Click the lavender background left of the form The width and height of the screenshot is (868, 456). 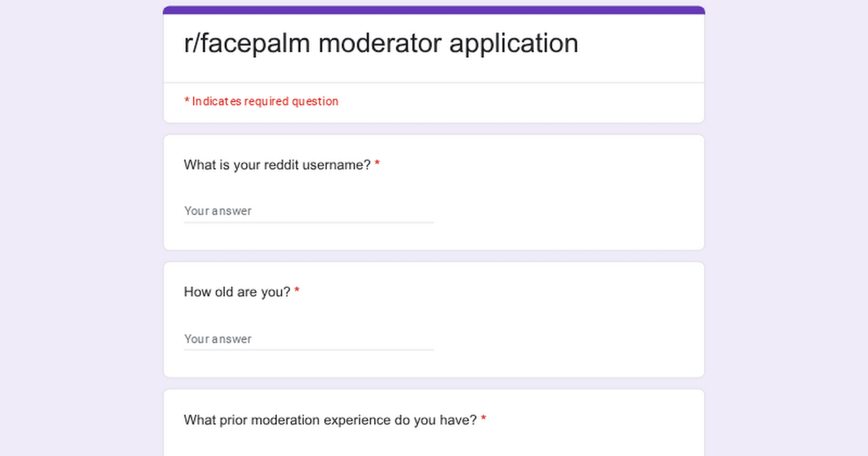pos(80,232)
